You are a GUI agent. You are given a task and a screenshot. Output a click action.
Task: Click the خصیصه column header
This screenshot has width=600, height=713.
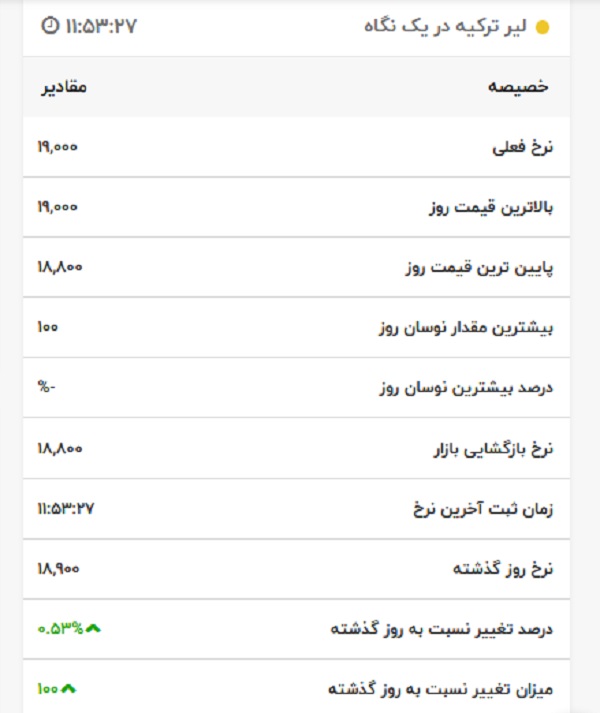[518, 86]
